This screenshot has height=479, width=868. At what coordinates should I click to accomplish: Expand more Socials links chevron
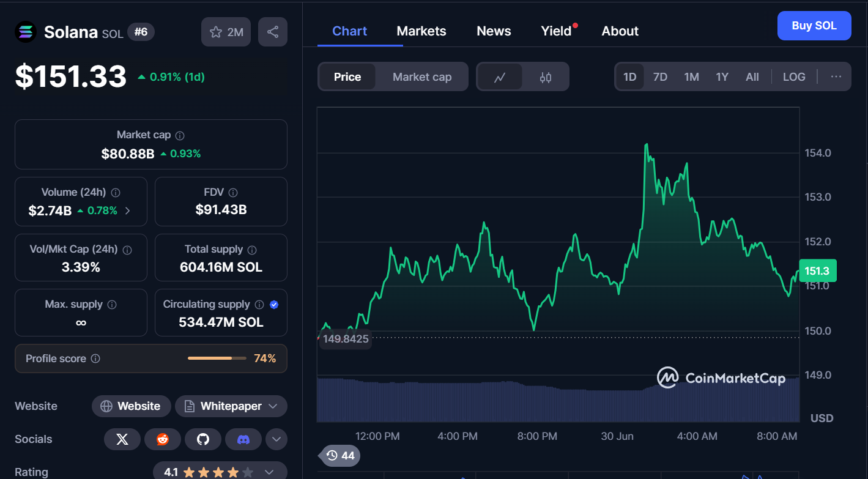276,439
